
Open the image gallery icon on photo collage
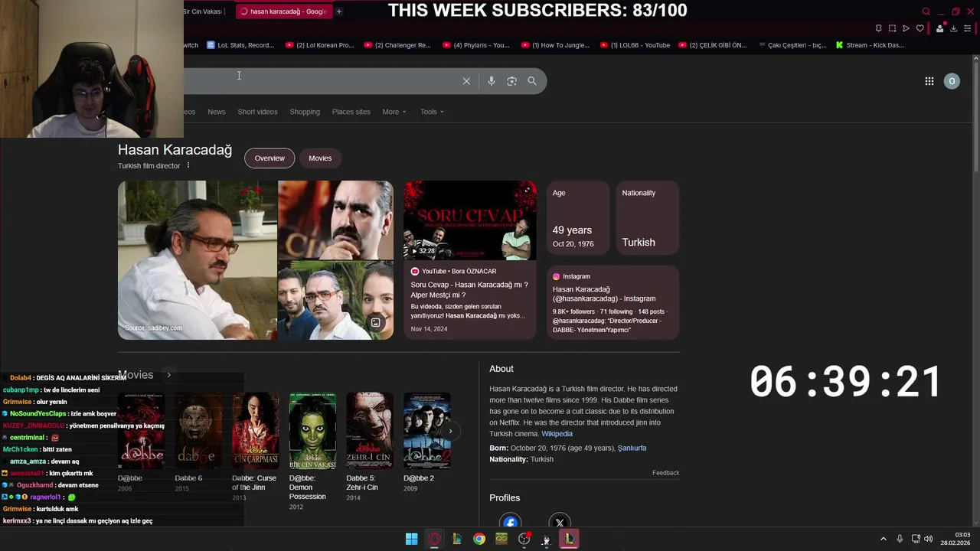(x=376, y=323)
